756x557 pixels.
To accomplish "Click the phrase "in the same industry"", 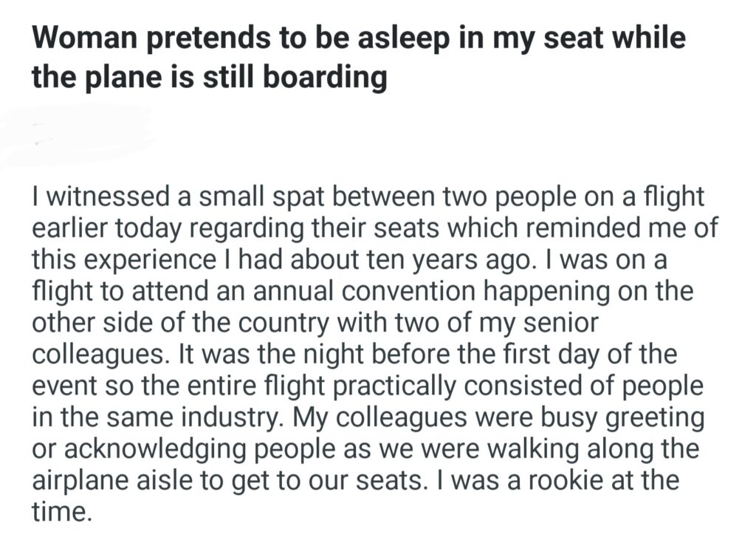I will [158, 417].
